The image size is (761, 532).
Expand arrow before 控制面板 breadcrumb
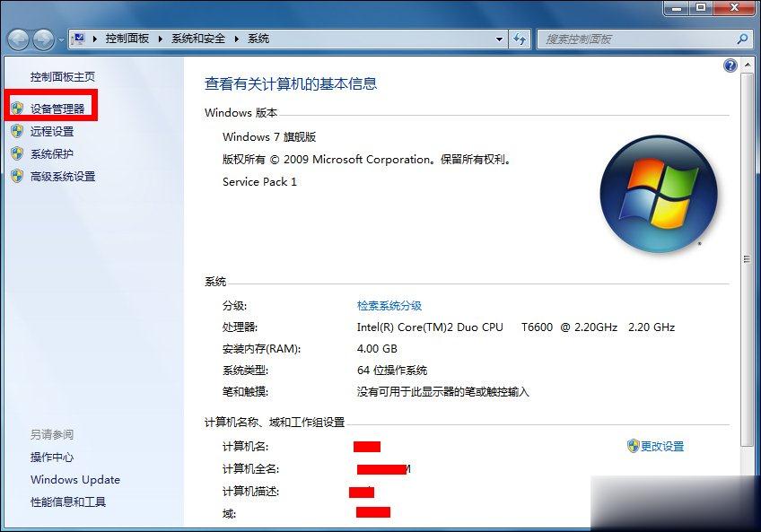(95, 39)
